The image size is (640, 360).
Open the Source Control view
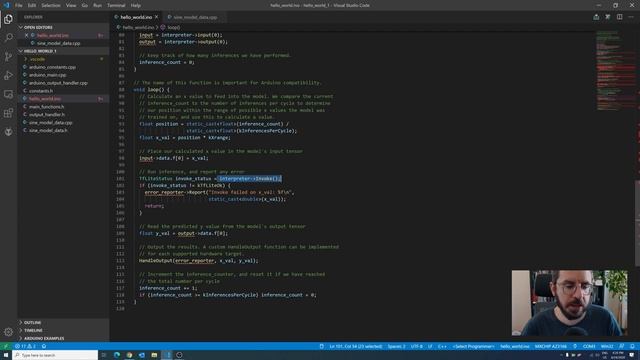[8, 57]
